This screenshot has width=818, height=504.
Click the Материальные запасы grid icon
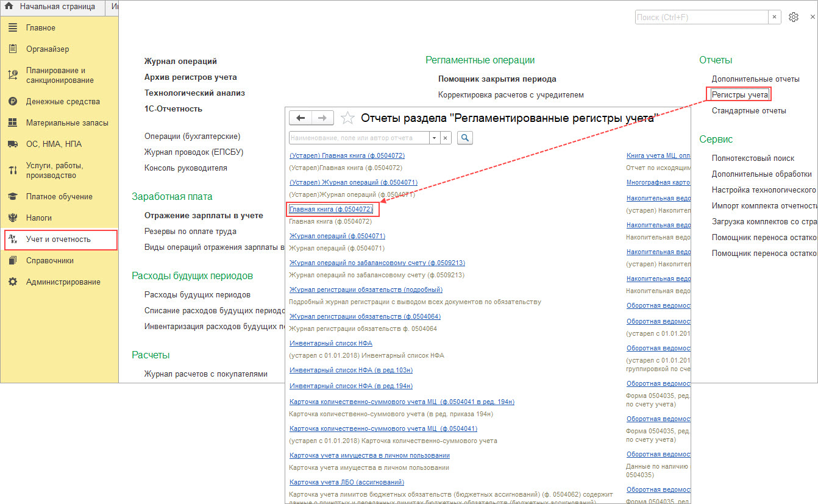point(13,123)
